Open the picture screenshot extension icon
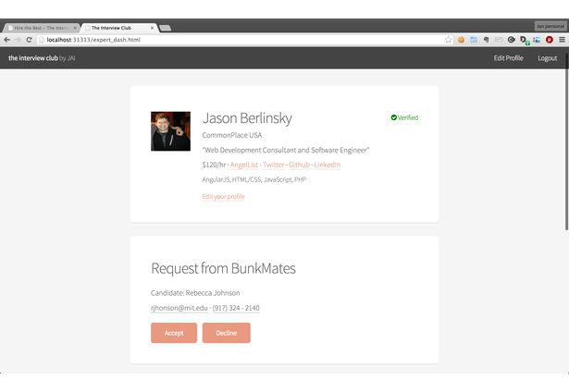569x392 pixels. click(537, 40)
